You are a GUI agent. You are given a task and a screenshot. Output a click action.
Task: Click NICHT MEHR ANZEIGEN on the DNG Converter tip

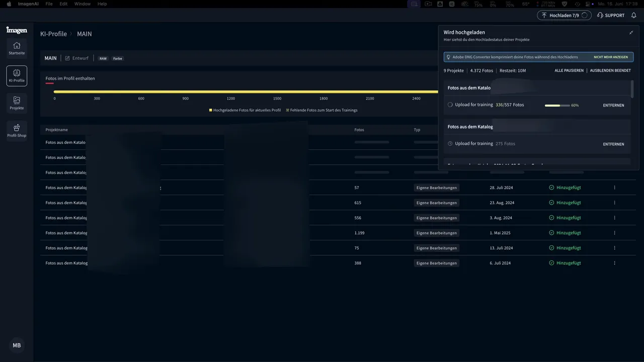click(x=610, y=57)
